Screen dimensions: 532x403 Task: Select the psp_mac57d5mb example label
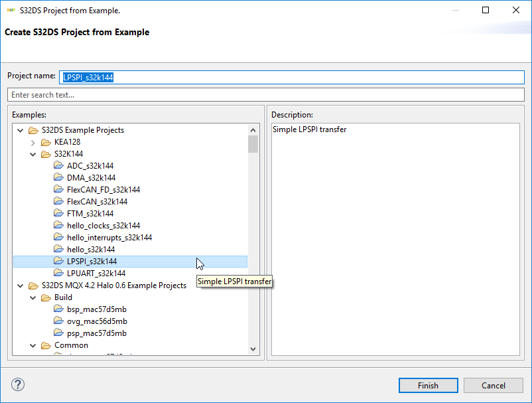(97, 333)
